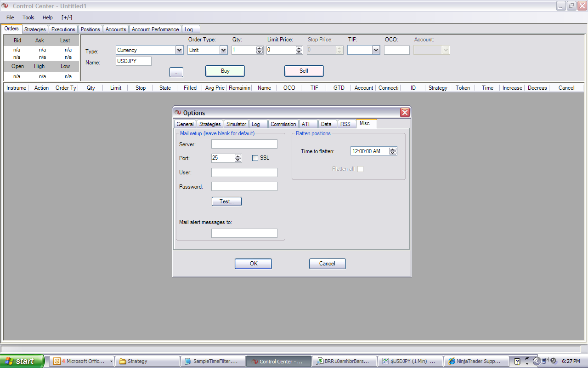Click the Limit Price spinner arrows

(x=298, y=50)
